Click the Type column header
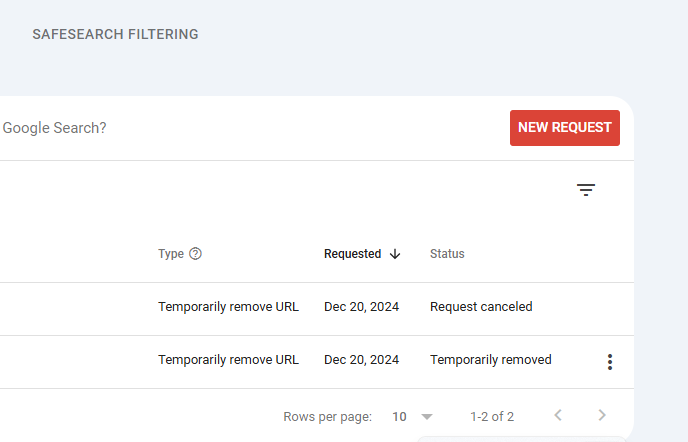The height and width of the screenshot is (442, 688). pyautogui.click(x=171, y=254)
